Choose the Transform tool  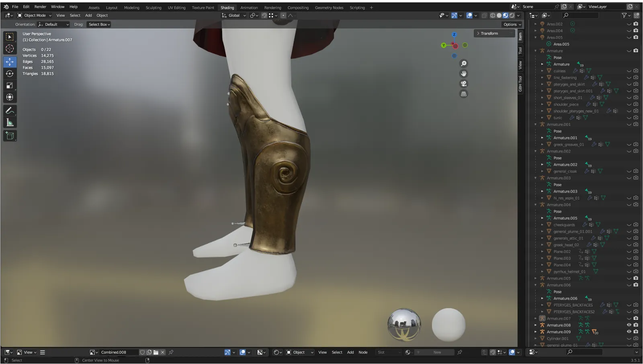tap(10, 97)
